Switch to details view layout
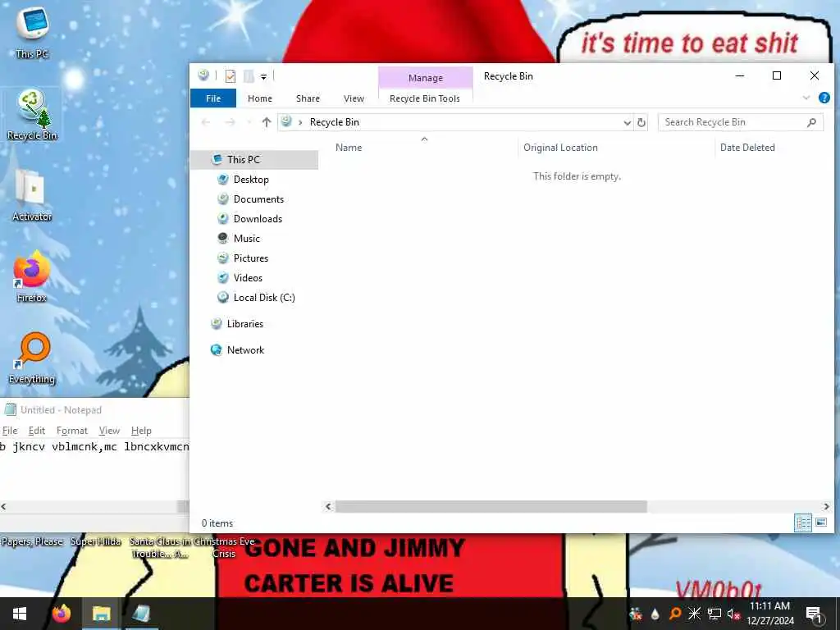The height and width of the screenshot is (630, 840). (x=802, y=523)
